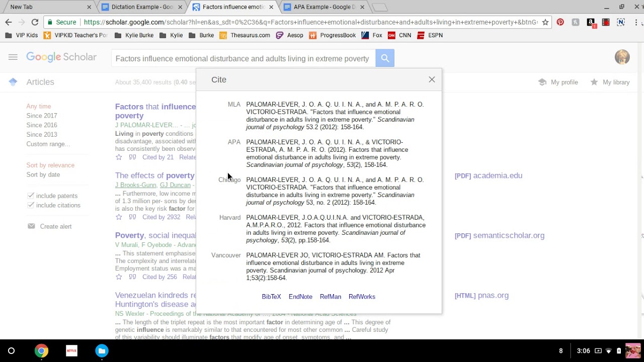Screen dimensions: 644x362
Task: Open the system tray clock
Action: pyautogui.click(x=583, y=351)
